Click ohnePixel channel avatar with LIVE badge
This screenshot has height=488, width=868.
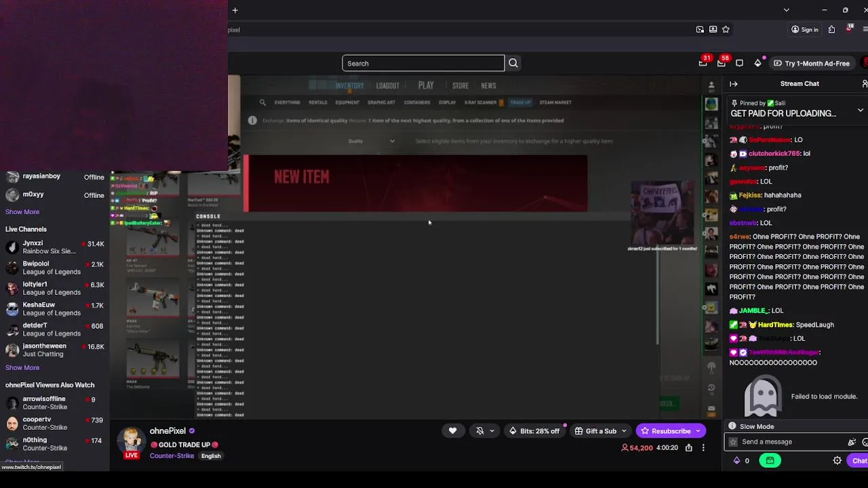132,442
